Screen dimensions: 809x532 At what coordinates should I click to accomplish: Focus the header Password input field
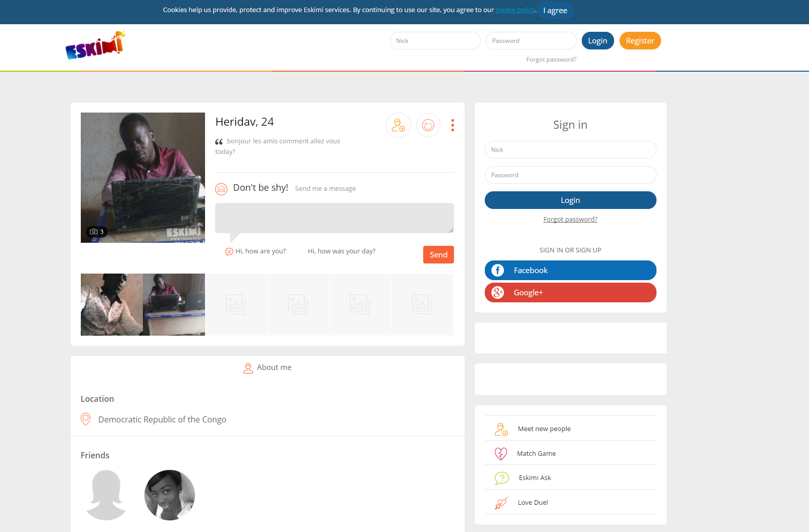pyautogui.click(x=531, y=41)
